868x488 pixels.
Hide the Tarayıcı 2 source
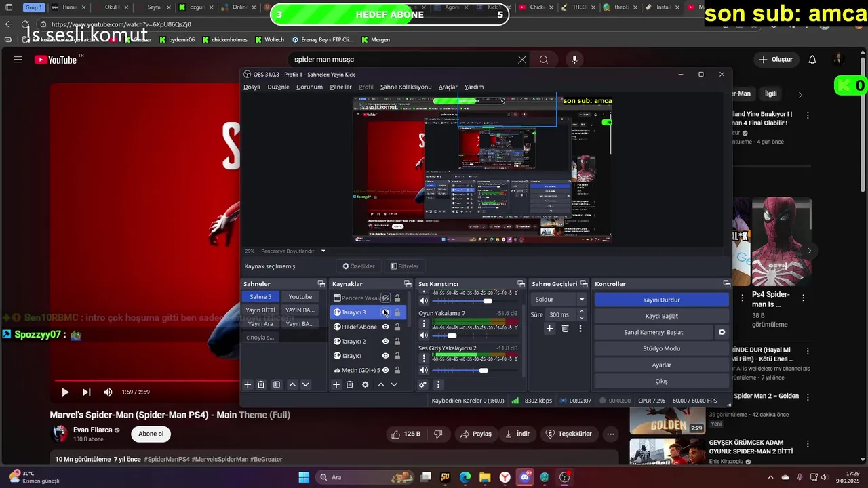pos(385,341)
